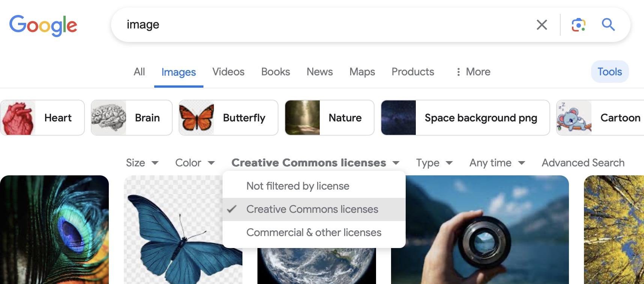
Task: Select the Heart suggestion chip
Action: [42, 118]
